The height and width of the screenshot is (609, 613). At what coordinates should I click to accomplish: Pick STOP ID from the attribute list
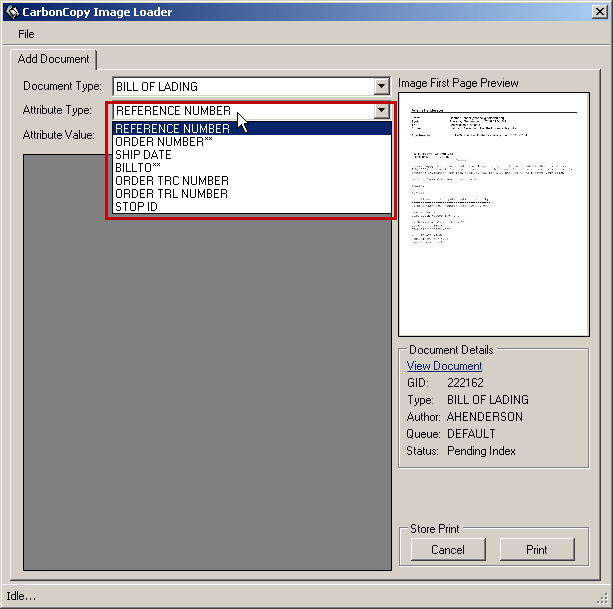click(x=136, y=207)
